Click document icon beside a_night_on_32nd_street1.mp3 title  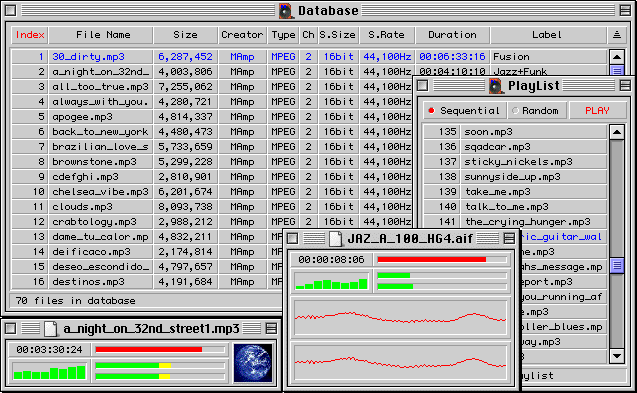point(51,328)
